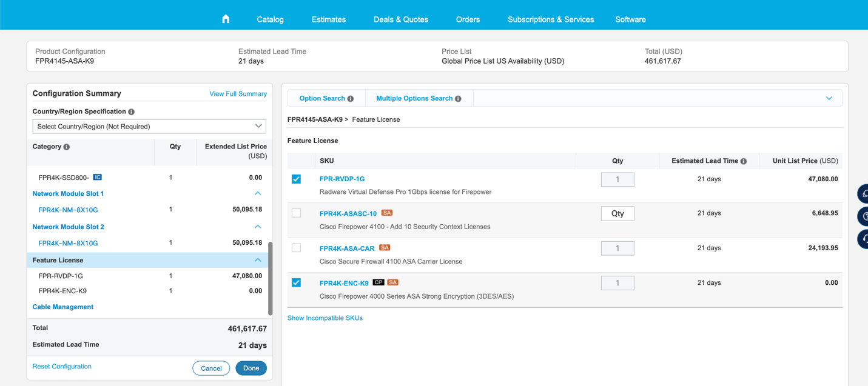
Task: Open the Estimates menu
Action: 329,19
